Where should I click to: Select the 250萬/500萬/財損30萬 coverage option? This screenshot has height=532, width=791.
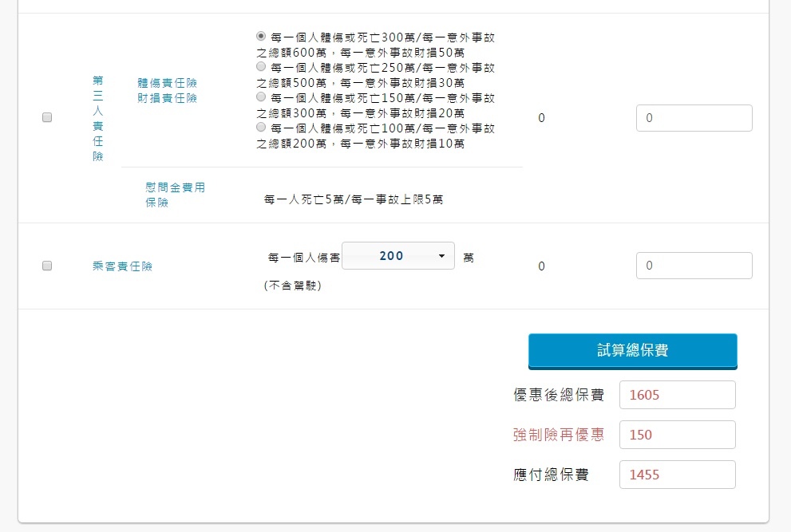[x=261, y=66]
